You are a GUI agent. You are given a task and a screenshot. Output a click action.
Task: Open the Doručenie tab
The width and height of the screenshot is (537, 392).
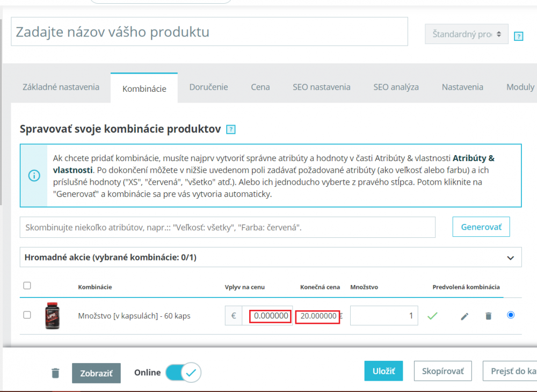click(x=208, y=88)
